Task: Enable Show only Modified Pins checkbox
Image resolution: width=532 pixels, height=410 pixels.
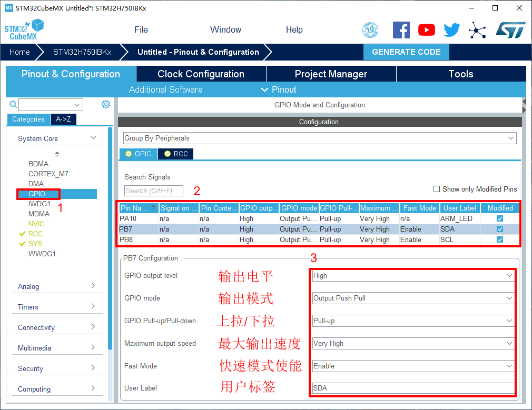Action: click(x=436, y=189)
